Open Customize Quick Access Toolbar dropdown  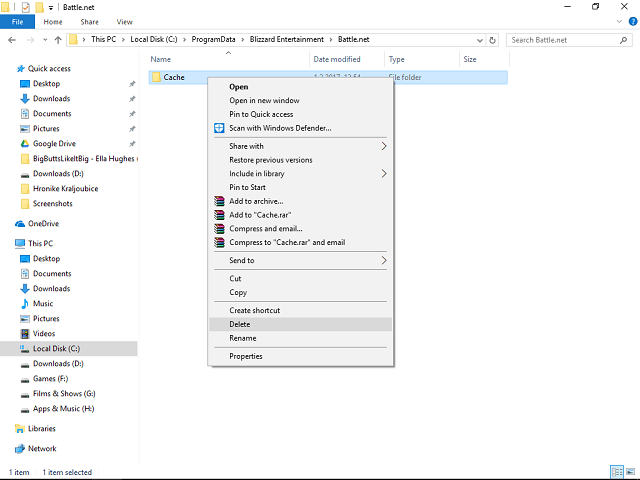[51, 7]
